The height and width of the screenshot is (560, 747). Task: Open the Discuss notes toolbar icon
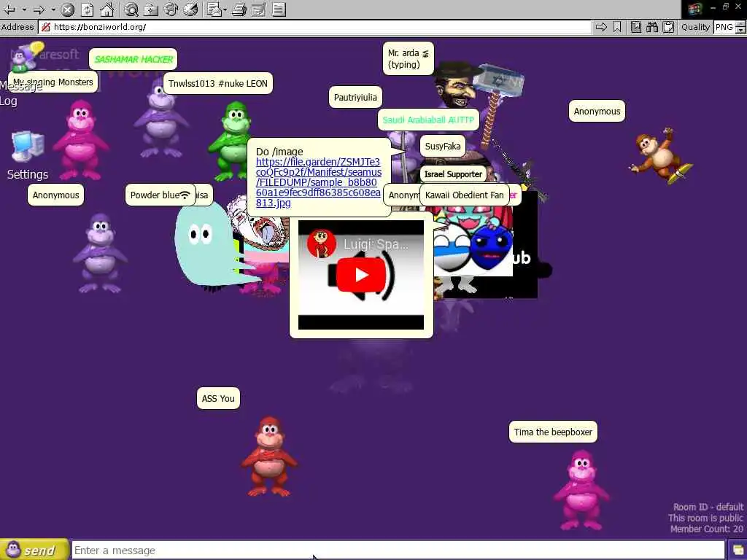tap(279, 9)
